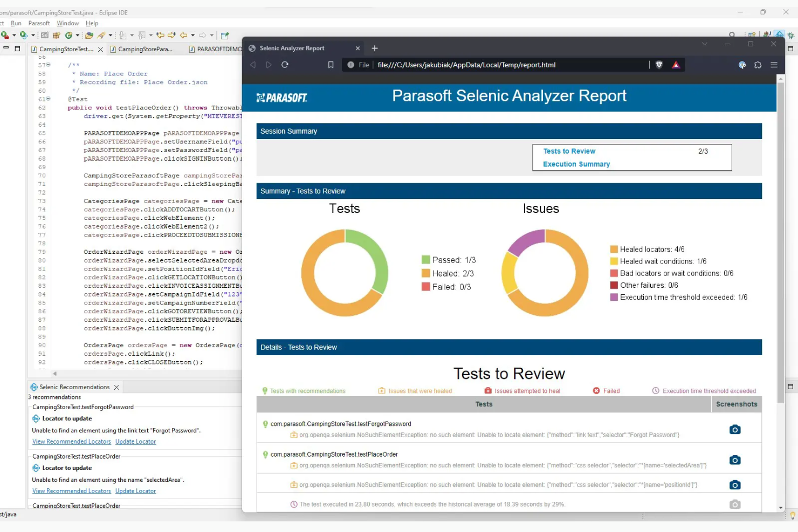This screenshot has width=798, height=532.
Task: Click the Brave Shields lion icon
Action: click(x=659, y=65)
